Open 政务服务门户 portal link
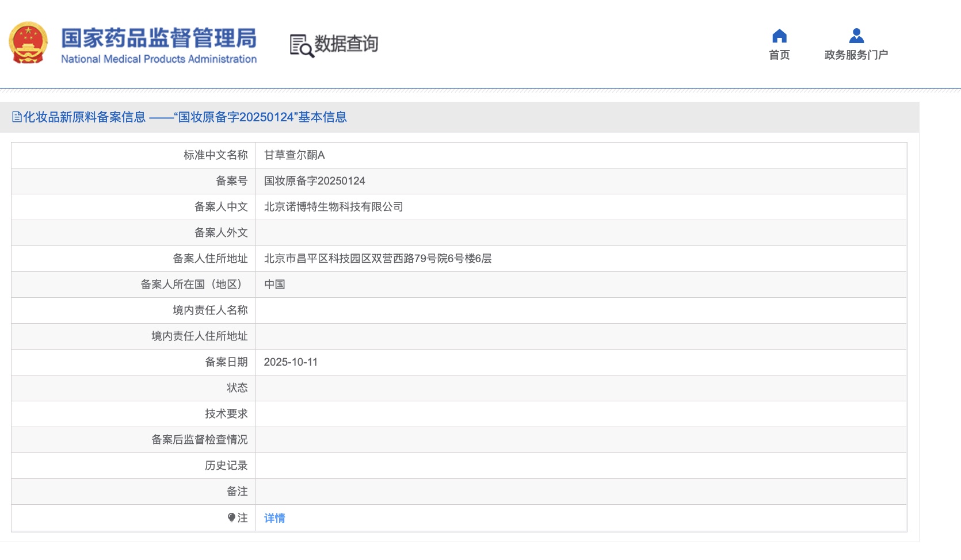Image resolution: width=961 pixels, height=560 pixels. pos(856,55)
